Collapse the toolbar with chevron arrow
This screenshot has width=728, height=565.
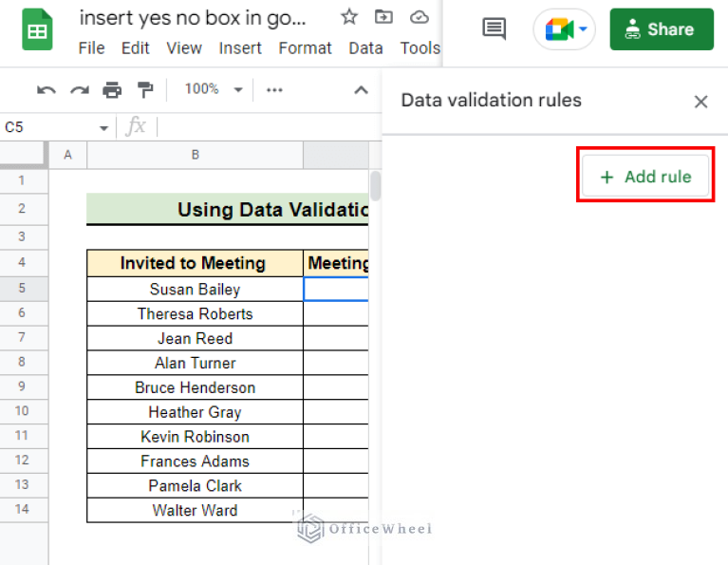point(361,90)
